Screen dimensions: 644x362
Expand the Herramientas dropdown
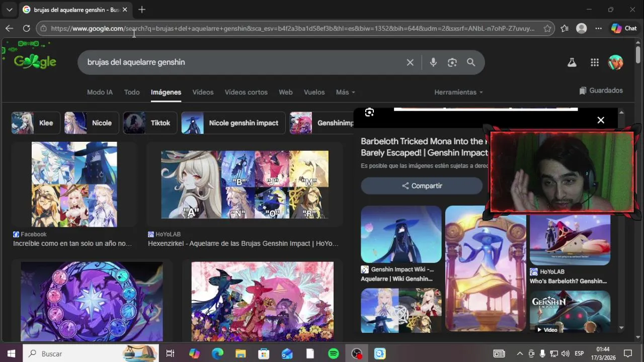(458, 93)
